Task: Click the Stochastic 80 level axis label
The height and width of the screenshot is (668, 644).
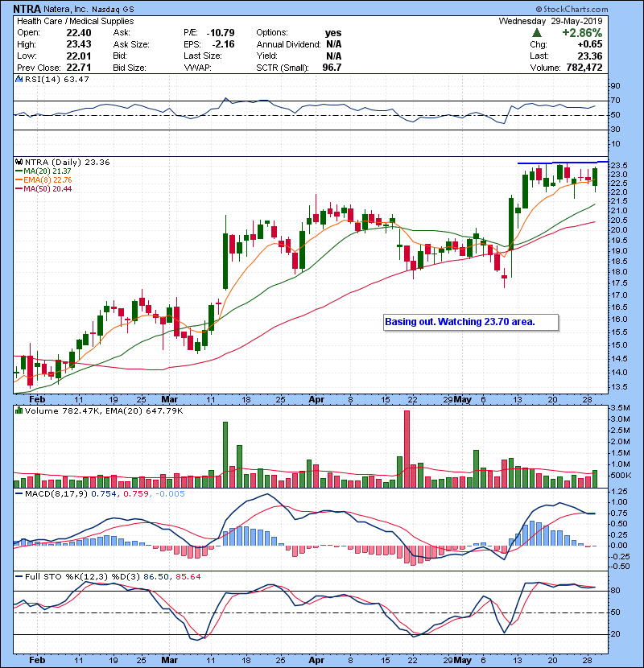Action: point(616,591)
